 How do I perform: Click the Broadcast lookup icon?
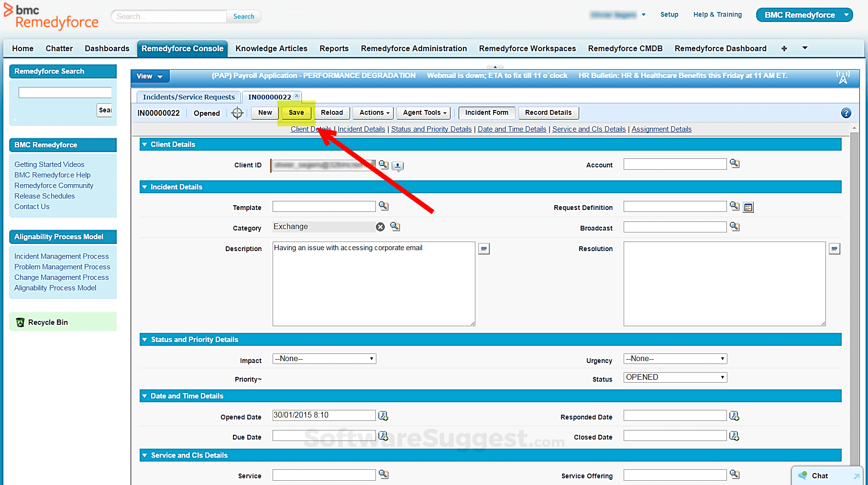point(735,226)
